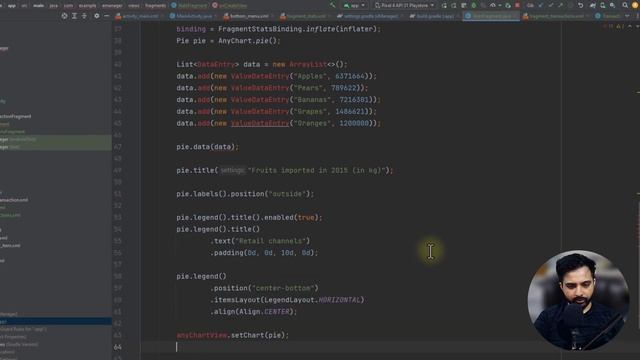The width and height of the screenshot is (640, 360).
Task: Click the user account avatar icon
Action: point(635,5)
